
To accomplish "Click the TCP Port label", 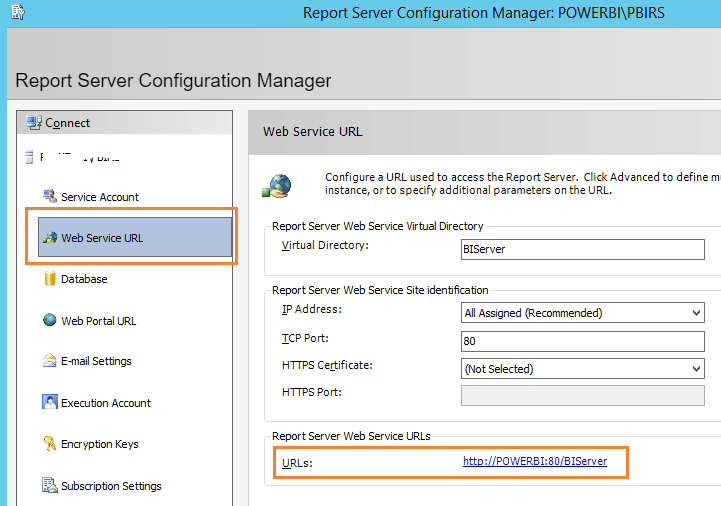I will [x=305, y=338].
